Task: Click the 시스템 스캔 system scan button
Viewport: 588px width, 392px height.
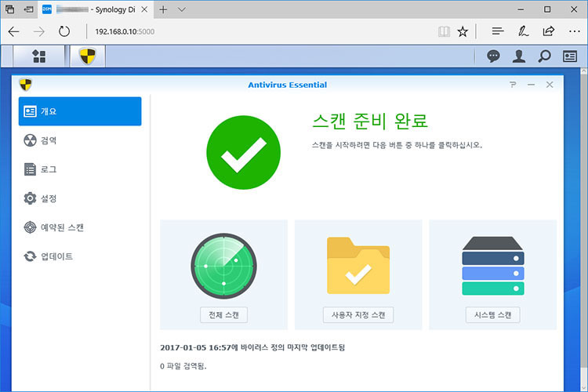Action: click(493, 314)
